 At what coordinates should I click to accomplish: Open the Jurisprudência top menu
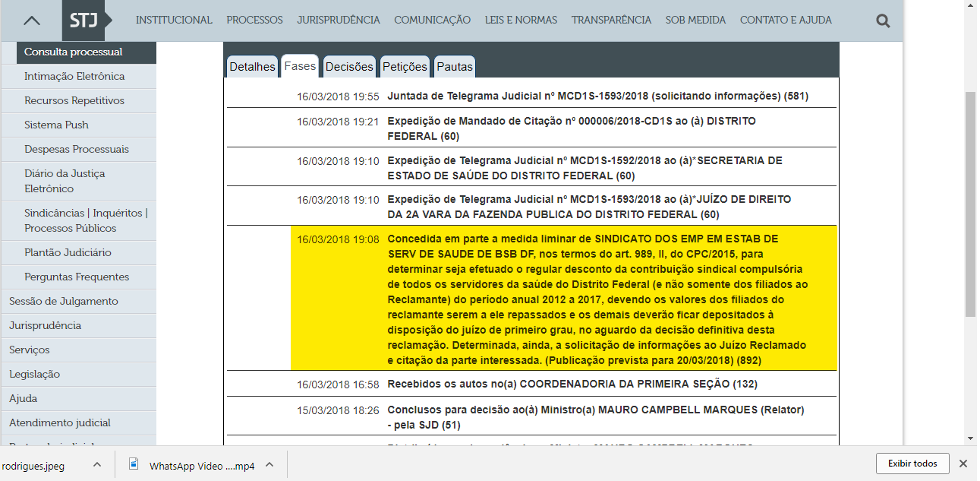coord(339,21)
